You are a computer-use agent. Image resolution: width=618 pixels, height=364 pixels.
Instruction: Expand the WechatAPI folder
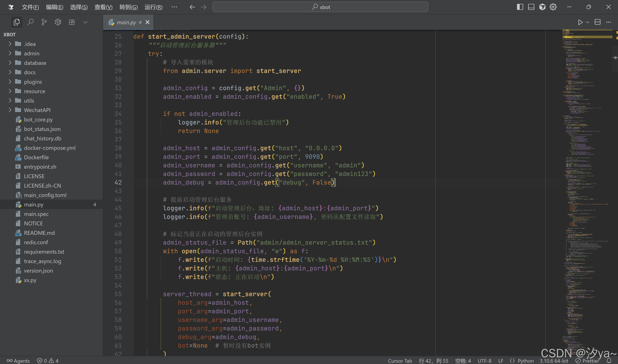pos(51,110)
